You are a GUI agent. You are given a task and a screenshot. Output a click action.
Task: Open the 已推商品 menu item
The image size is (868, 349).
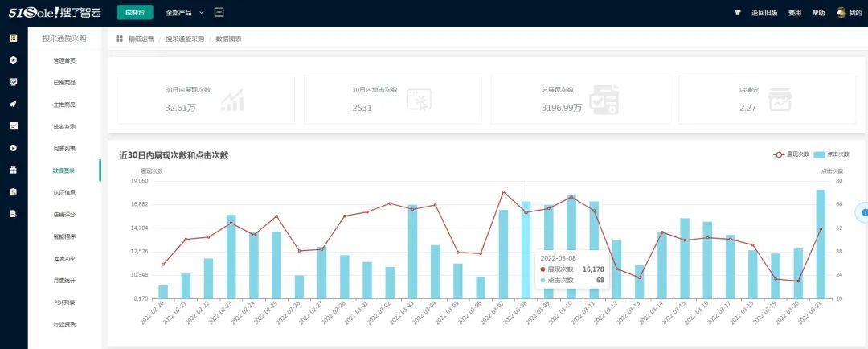(x=64, y=83)
